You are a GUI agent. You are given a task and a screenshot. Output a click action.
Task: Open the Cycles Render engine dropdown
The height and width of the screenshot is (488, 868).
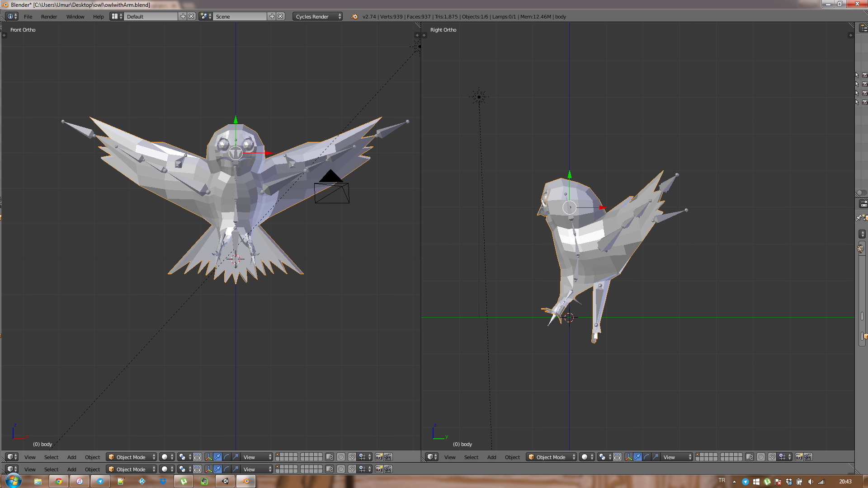318,16
